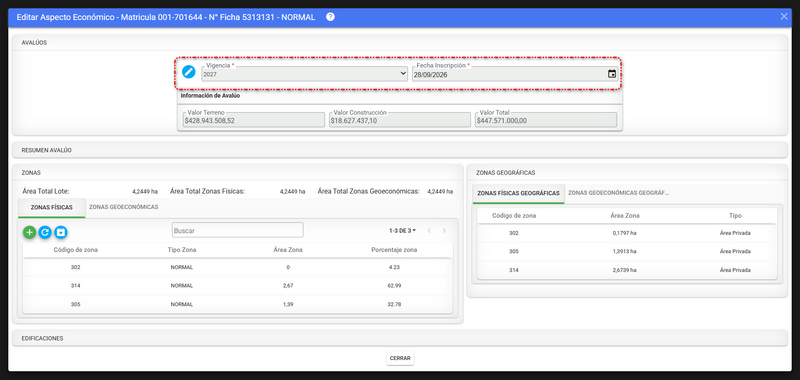Image resolution: width=800 pixels, height=380 pixels.
Task: Close the dialog with the X icon
Action: tap(784, 16)
